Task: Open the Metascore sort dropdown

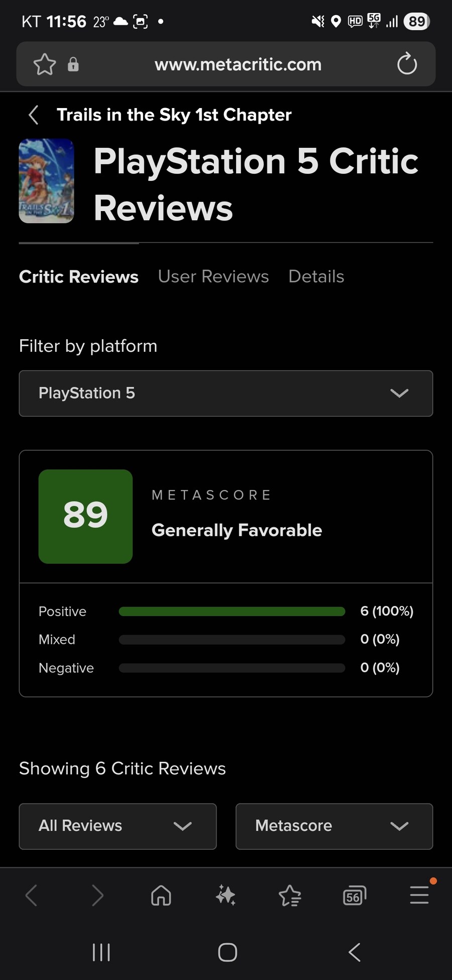Action: pos(334,826)
